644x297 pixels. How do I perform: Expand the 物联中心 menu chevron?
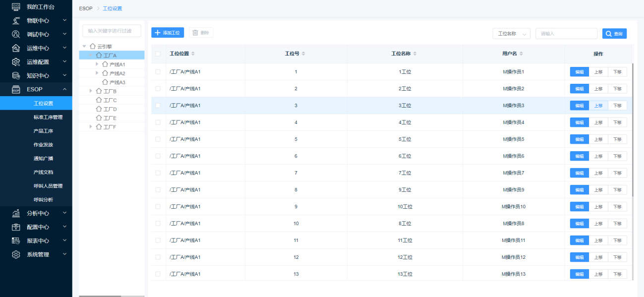pos(64,20)
